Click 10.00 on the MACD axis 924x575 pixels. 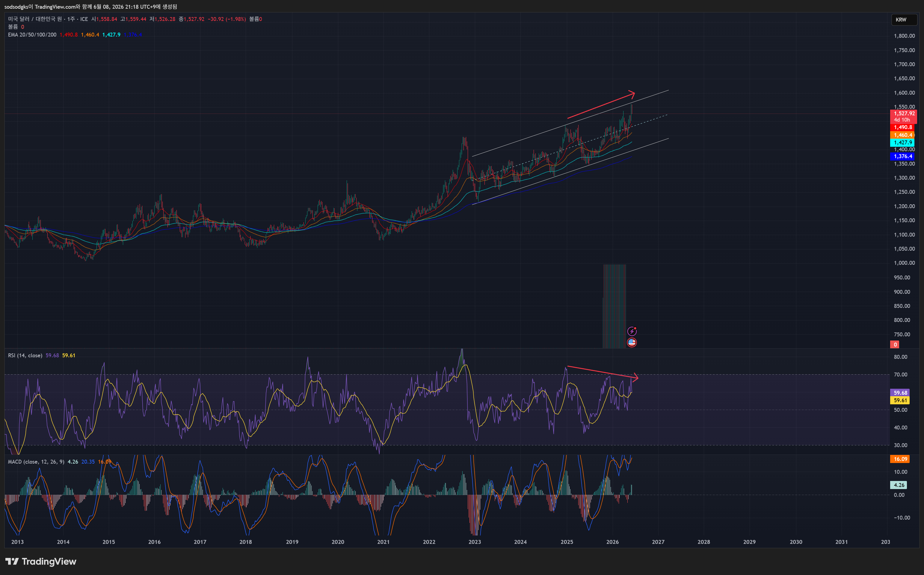point(900,472)
